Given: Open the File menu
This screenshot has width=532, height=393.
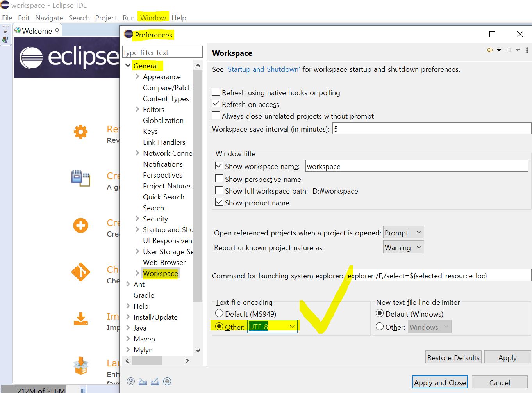Looking at the screenshot, I should pos(7,18).
